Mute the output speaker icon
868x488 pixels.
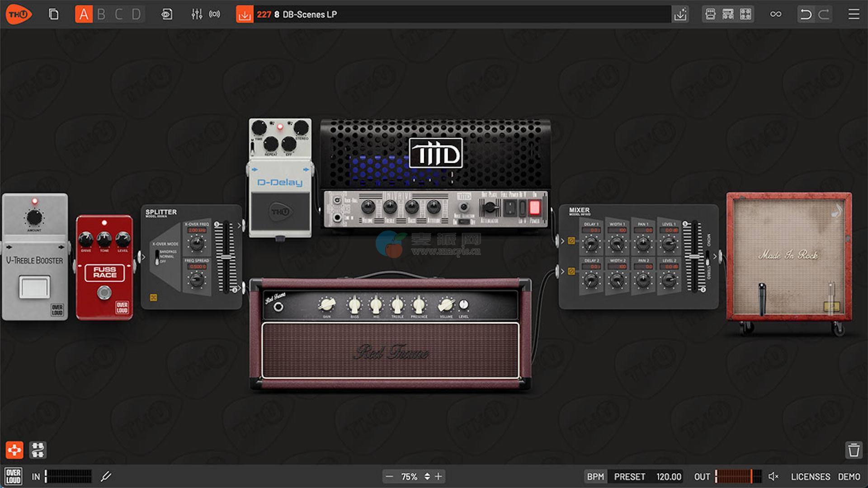pyautogui.click(x=773, y=476)
